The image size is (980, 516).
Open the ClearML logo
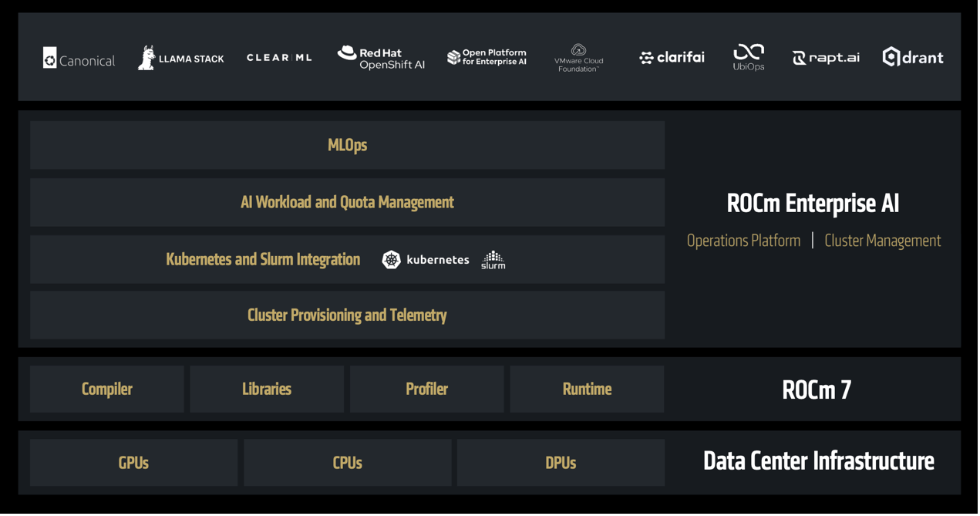279,58
